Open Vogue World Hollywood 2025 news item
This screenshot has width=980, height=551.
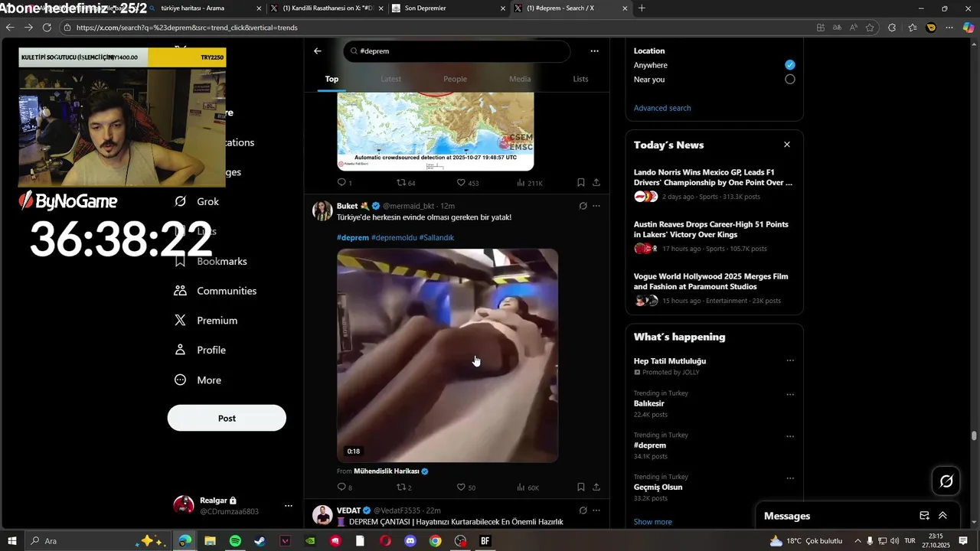pyautogui.click(x=714, y=289)
